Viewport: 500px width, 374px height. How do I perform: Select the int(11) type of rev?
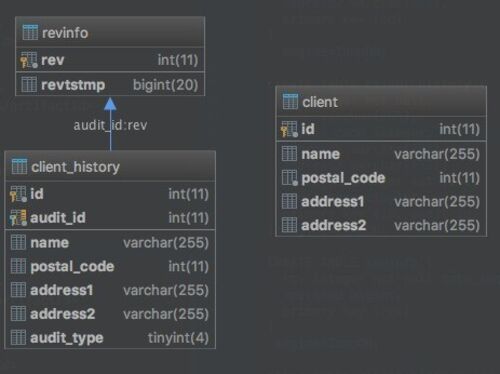(178, 60)
